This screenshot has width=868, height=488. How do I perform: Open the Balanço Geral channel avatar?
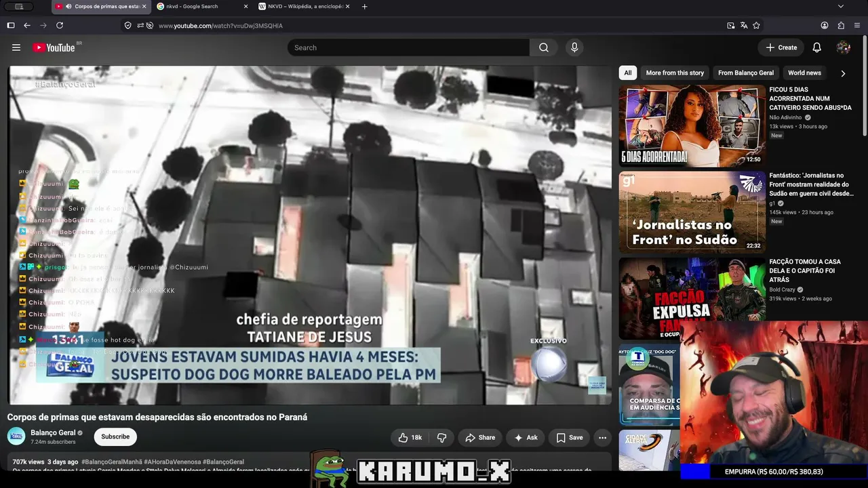point(16,436)
